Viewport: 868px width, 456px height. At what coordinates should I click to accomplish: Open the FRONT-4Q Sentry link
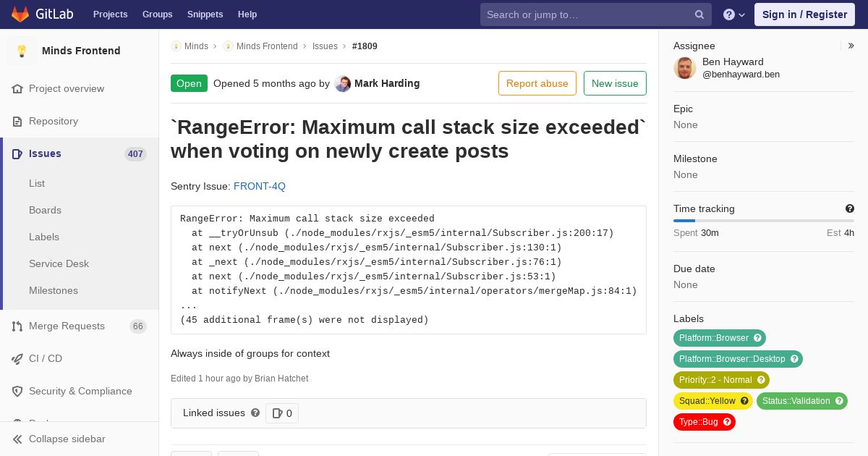[260, 186]
